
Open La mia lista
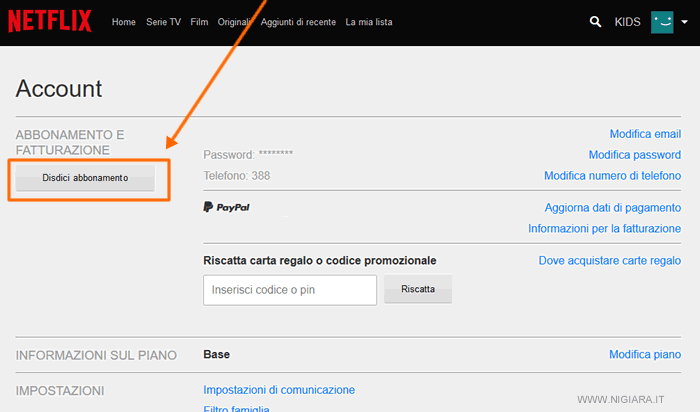coord(372,21)
